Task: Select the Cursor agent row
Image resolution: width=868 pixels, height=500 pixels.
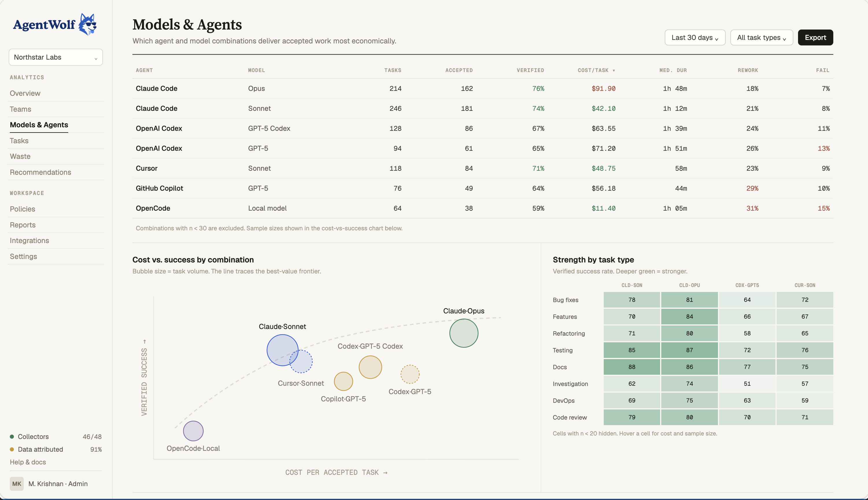Action: (x=483, y=168)
